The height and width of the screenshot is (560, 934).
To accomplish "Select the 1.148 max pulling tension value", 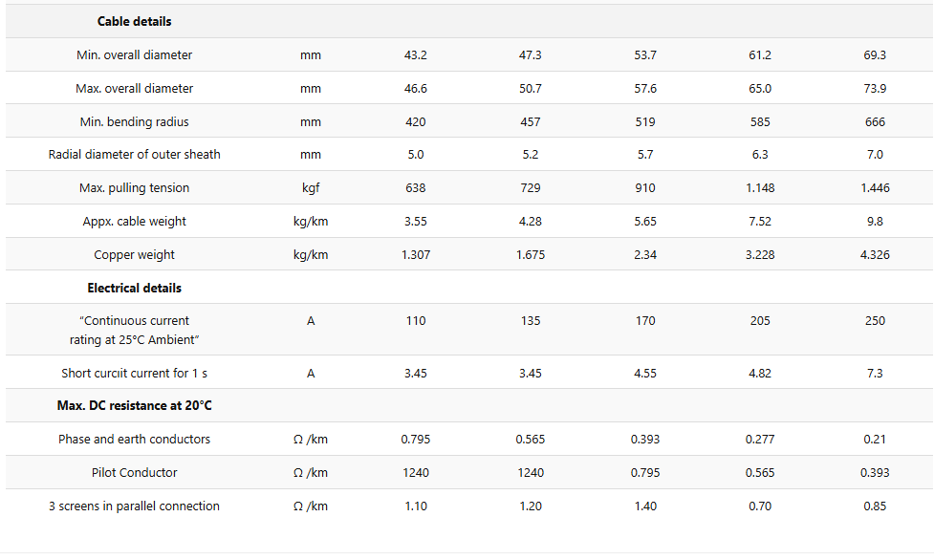I will pos(760,188).
